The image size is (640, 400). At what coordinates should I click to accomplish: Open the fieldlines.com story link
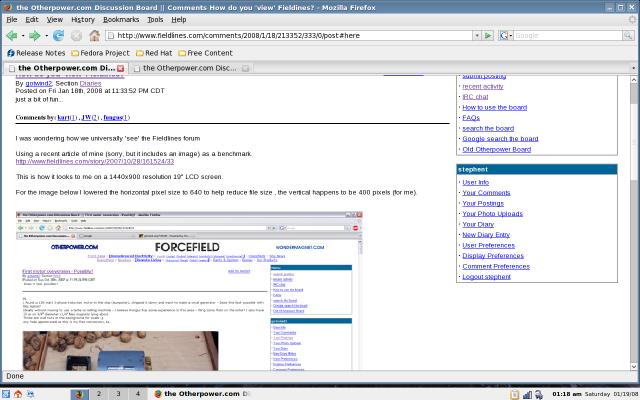point(95,162)
